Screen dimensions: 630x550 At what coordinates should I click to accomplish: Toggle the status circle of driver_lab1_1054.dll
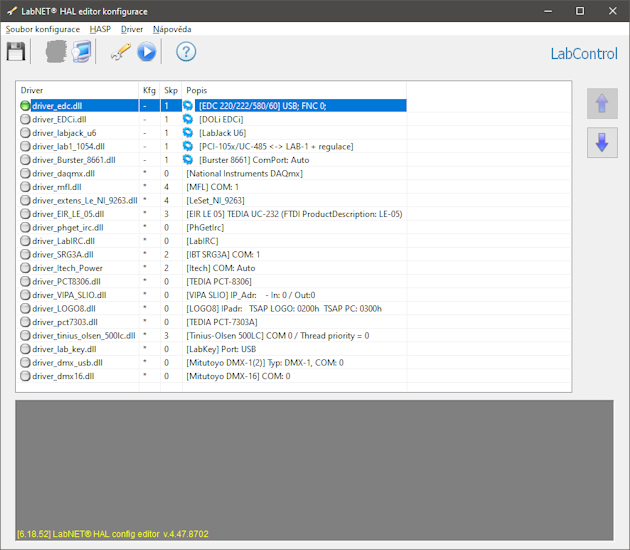point(25,146)
